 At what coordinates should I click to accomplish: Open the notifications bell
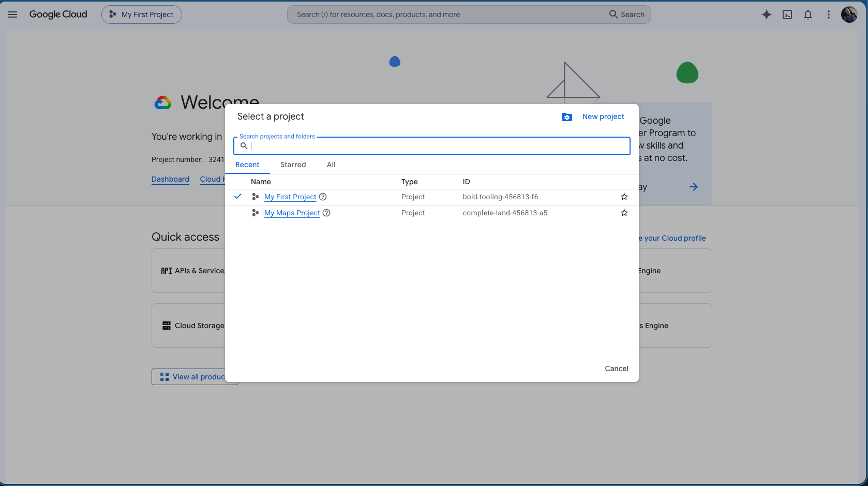[x=808, y=14]
